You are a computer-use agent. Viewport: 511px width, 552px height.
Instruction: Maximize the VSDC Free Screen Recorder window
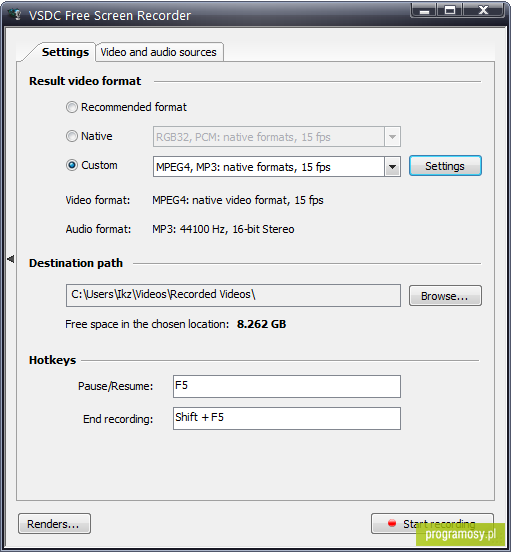[450, 10]
